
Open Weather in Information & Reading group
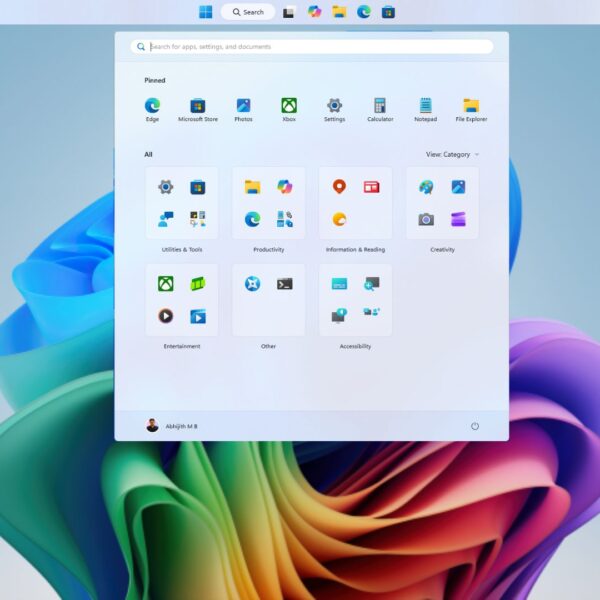[339, 219]
